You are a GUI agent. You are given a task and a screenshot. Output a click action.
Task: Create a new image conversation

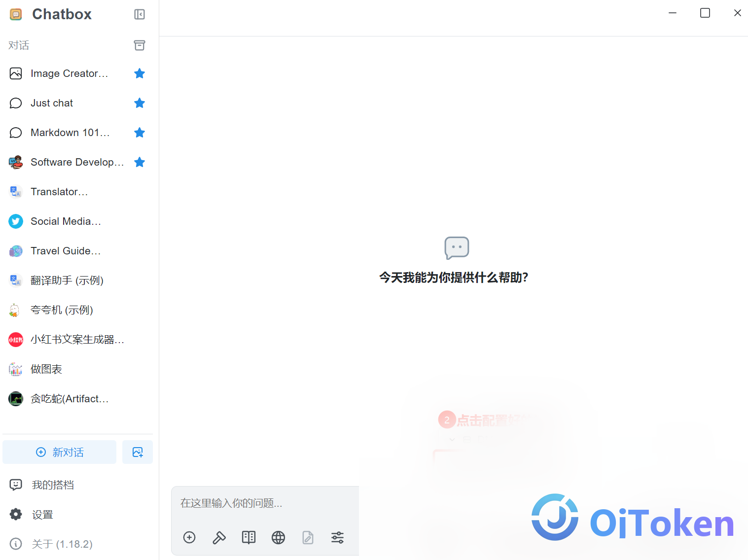[x=138, y=452]
